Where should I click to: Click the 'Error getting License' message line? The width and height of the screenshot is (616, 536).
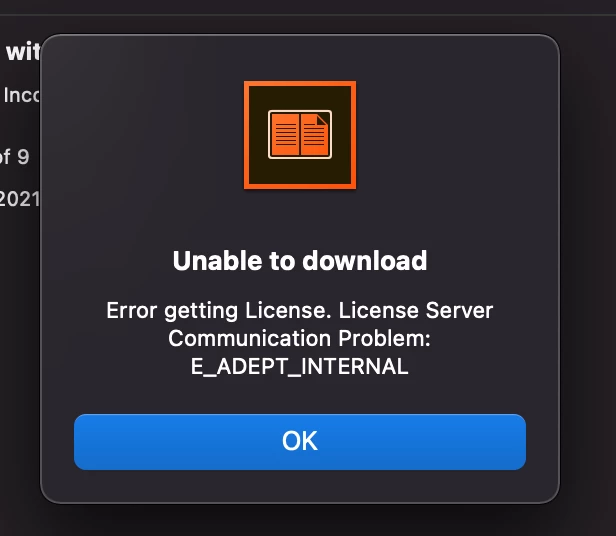coord(300,311)
